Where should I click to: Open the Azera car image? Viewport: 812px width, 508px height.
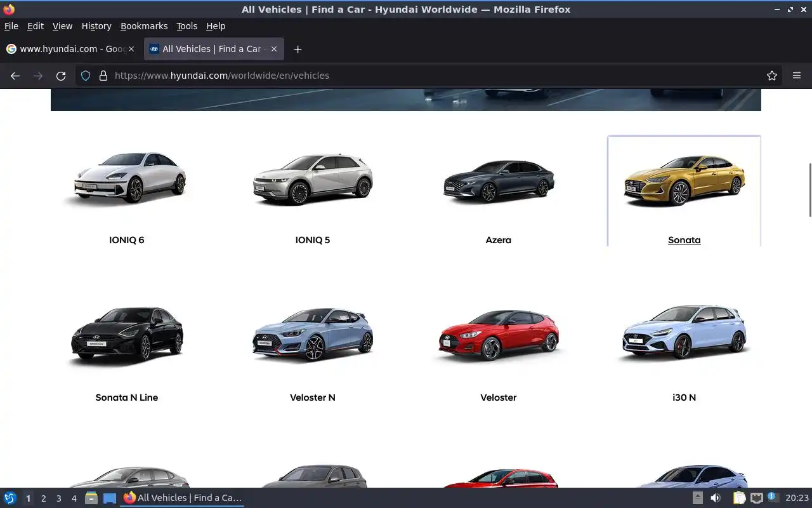(499, 180)
